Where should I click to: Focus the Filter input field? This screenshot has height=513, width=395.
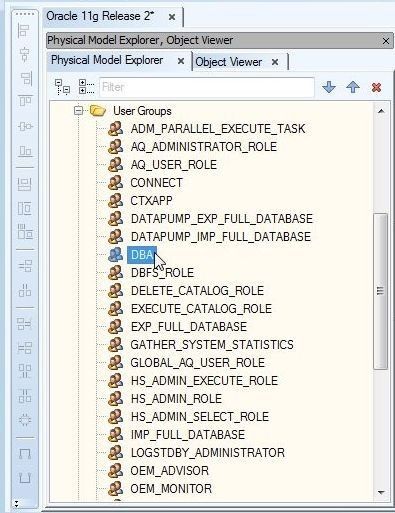207,87
